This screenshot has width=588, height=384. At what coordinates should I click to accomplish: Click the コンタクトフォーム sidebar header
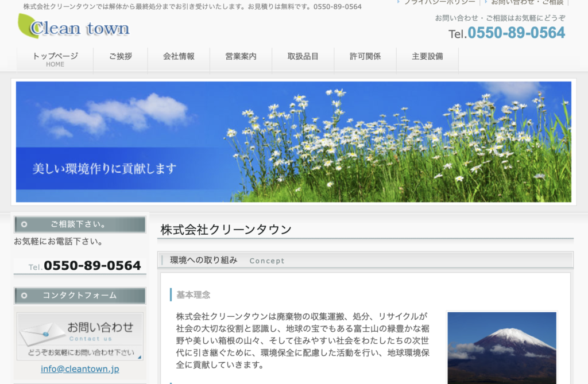point(80,296)
